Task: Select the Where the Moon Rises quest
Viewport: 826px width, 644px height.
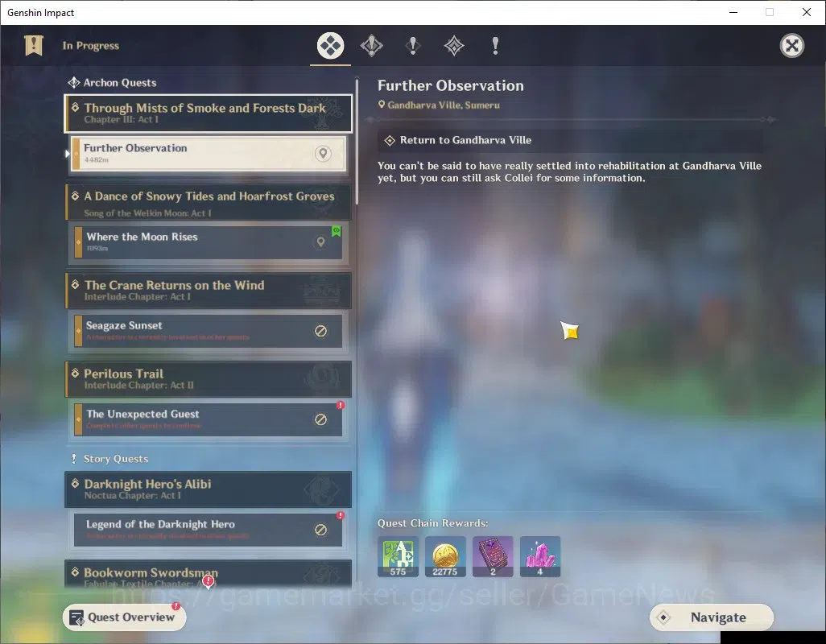Action: (208, 242)
